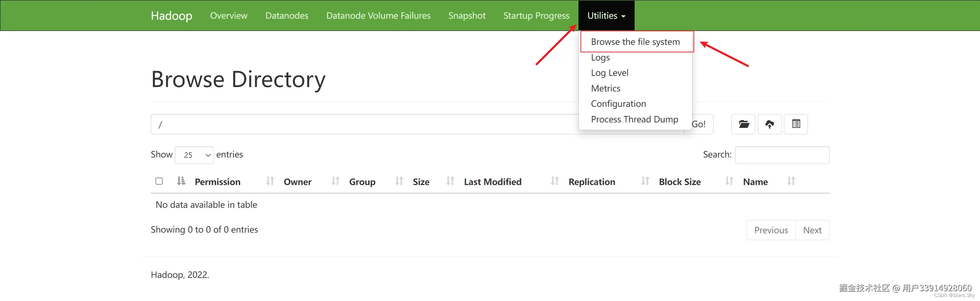980x301 pixels.
Task: Click the Browse Directory heading
Action: (238, 80)
